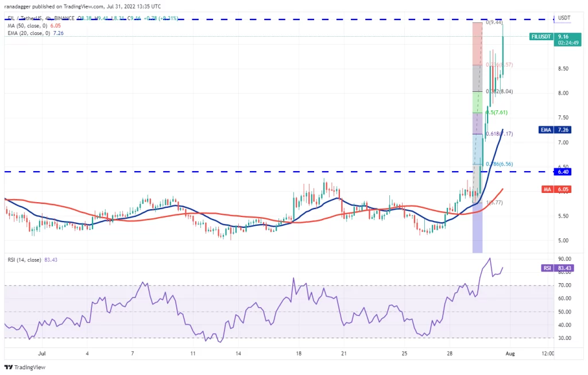Viewport: 588px width, 375px height.
Task: Click the blue EMA 7.26 axis label
Action: point(555,130)
